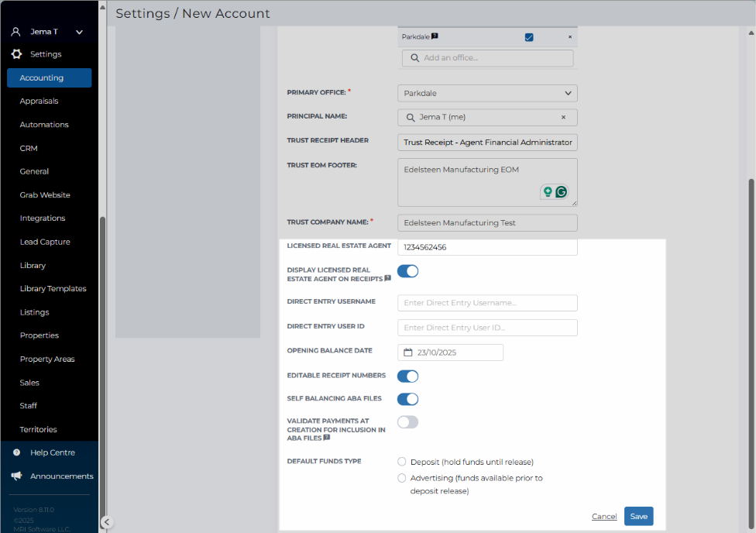Collapse the sidebar with the arrow icon
Image resolution: width=756 pixels, height=533 pixels.
click(107, 522)
